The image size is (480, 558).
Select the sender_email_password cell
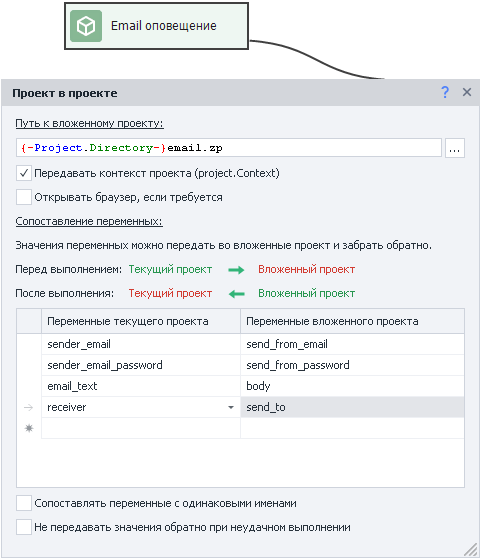pyautogui.click(x=141, y=365)
